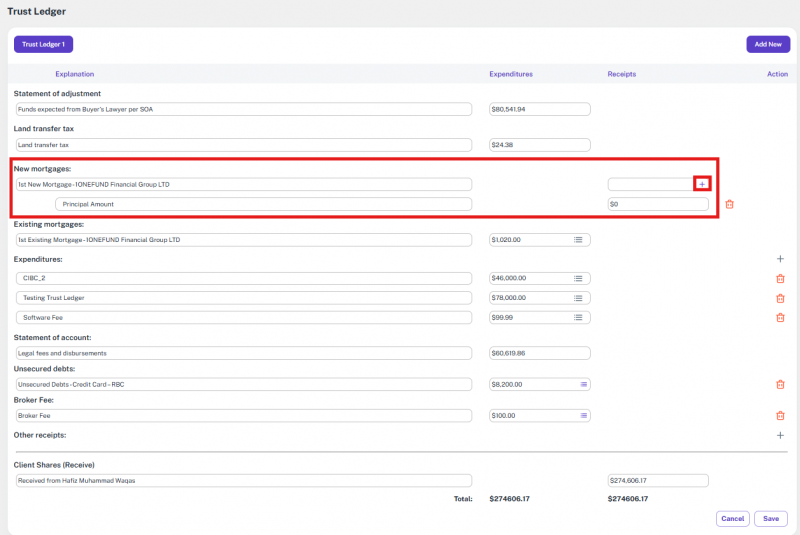Add a new Other receipts entry
This screenshot has height=535, width=800.
(x=780, y=435)
